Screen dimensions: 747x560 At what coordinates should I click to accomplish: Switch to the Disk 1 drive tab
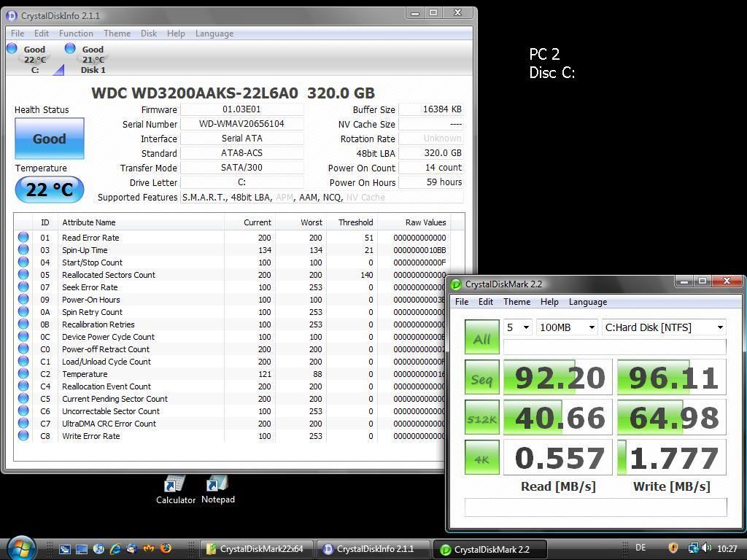(x=92, y=59)
